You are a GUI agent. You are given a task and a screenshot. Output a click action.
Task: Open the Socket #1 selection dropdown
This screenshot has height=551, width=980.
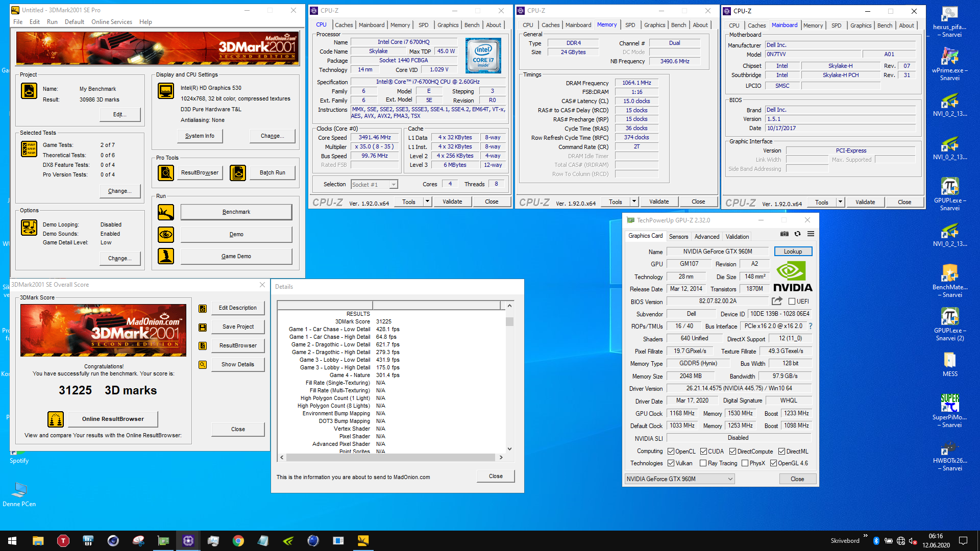tap(375, 185)
